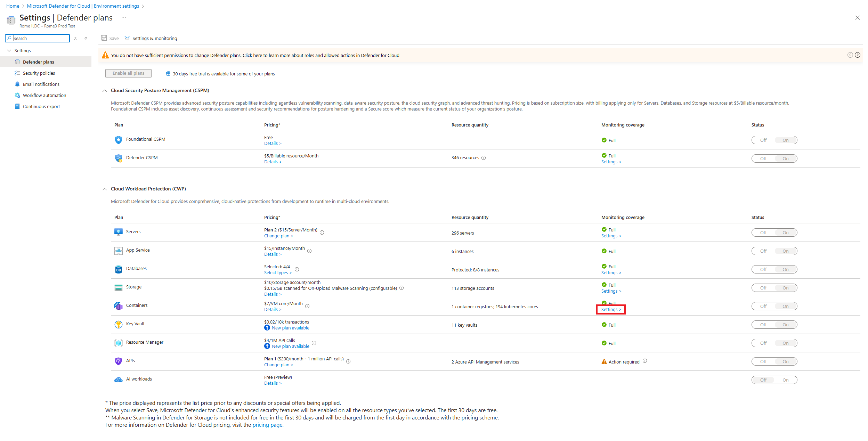Open the pricing page link
868x441 pixels.
[268, 425]
